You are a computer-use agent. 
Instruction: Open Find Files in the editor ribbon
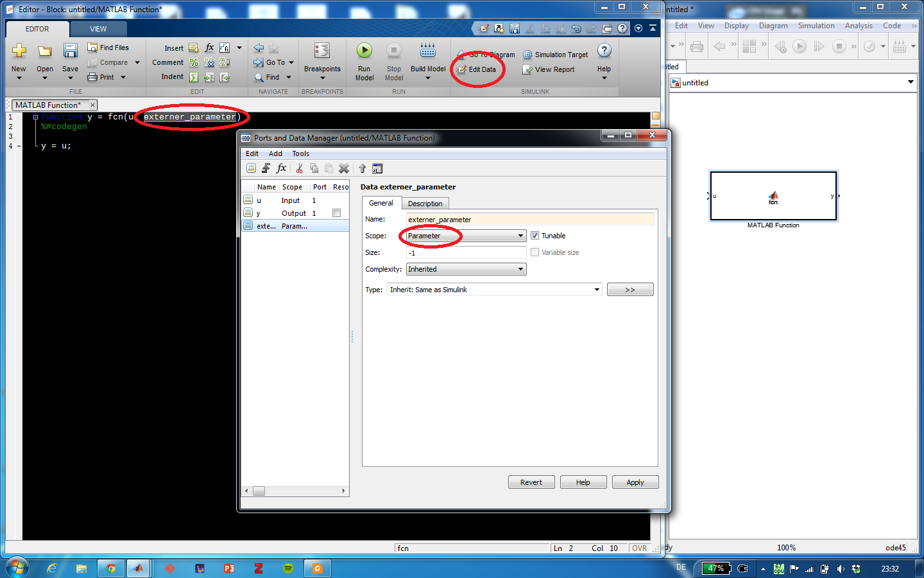tap(108, 48)
